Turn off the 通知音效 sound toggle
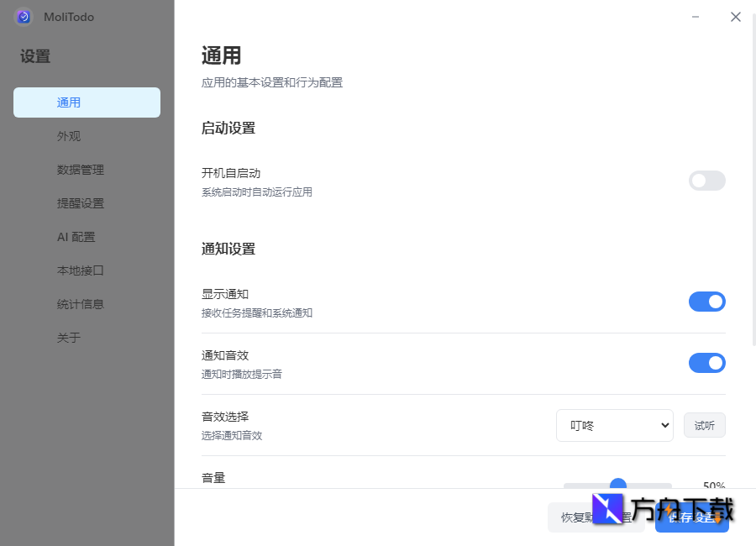Screen dimensions: 756x546 point(706,363)
